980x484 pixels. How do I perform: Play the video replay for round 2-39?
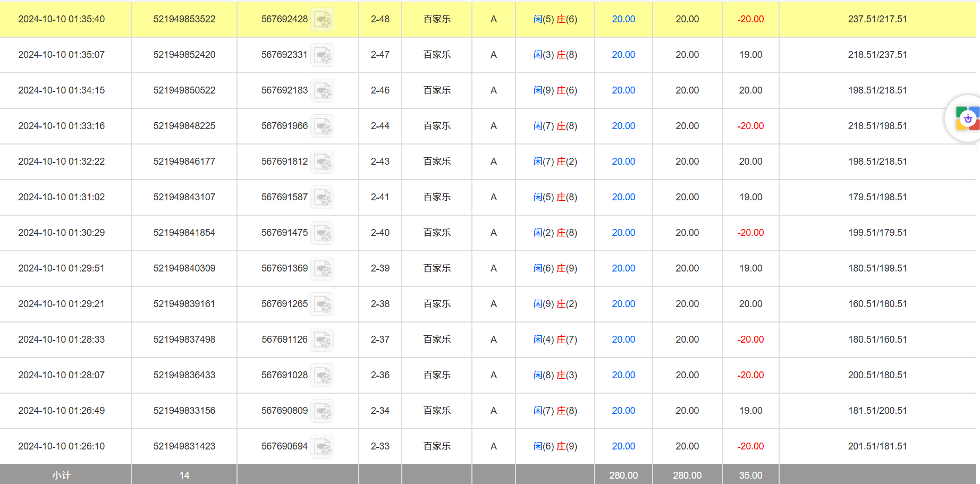tap(322, 268)
